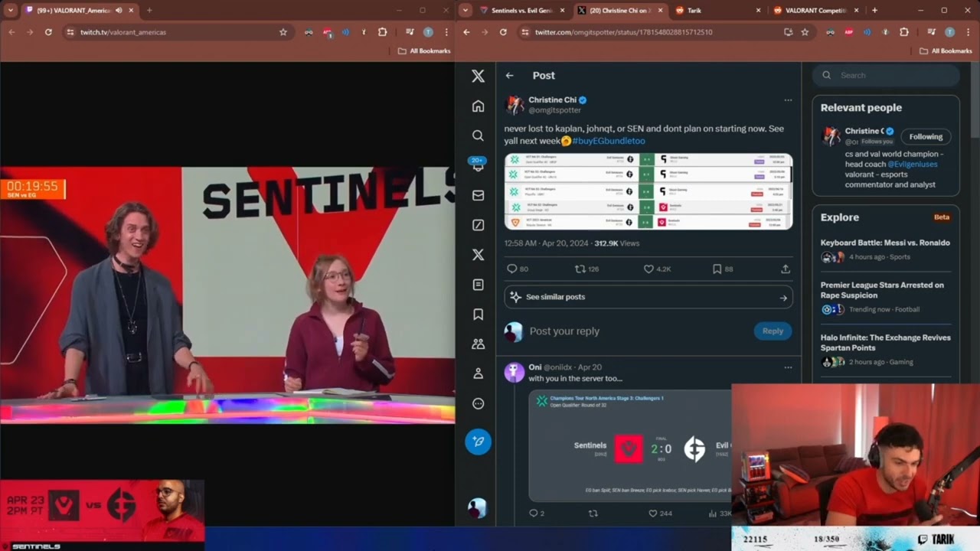Image resolution: width=980 pixels, height=551 pixels.
Task: Open All Bookmarks folder in Twitter window
Action: [946, 51]
